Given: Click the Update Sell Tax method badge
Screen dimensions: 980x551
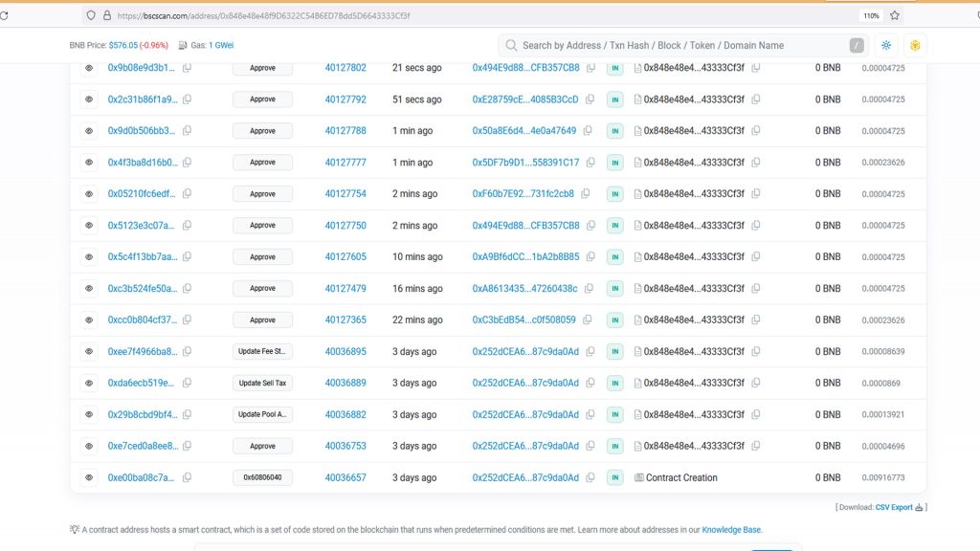Looking at the screenshot, I should point(262,384).
